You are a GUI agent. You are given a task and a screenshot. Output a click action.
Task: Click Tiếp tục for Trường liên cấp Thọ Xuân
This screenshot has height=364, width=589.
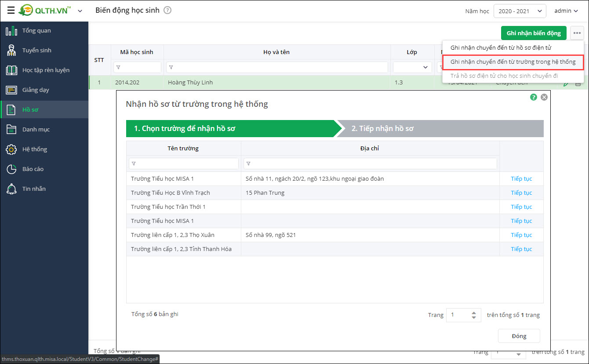click(x=521, y=235)
